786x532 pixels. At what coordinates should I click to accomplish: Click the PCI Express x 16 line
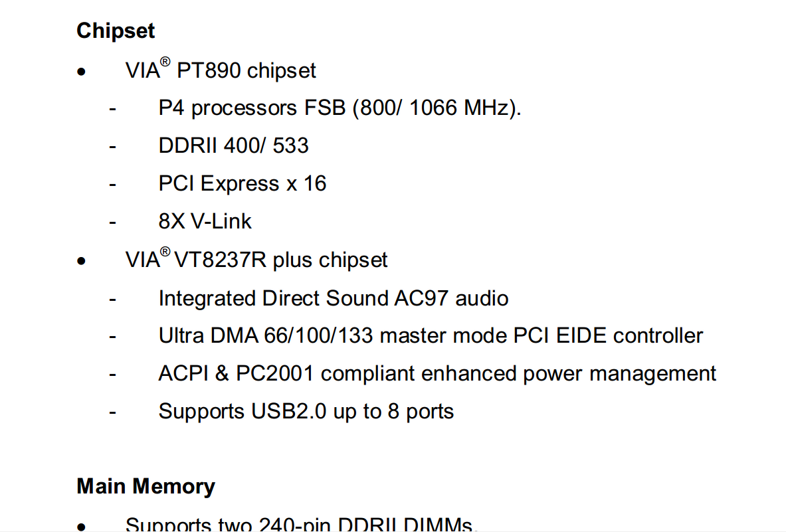pyautogui.click(x=242, y=184)
